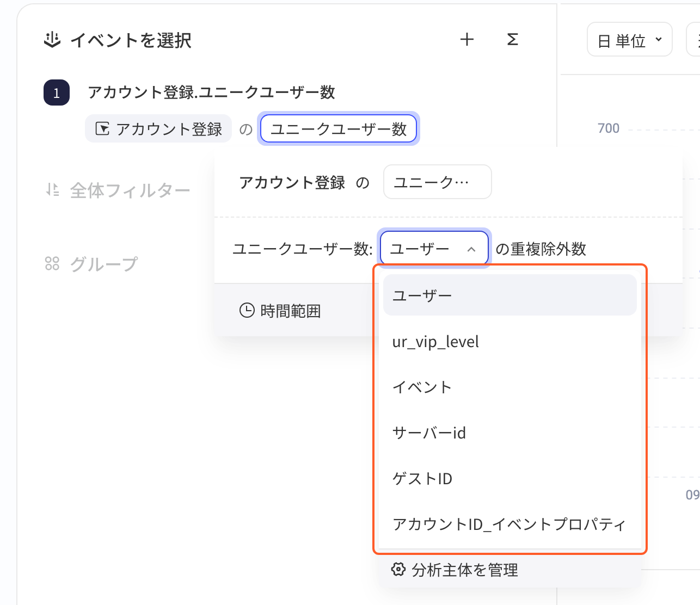Select ユーザー in the dropdown list
Viewport: 700px width, 605px height.
click(x=510, y=295)
